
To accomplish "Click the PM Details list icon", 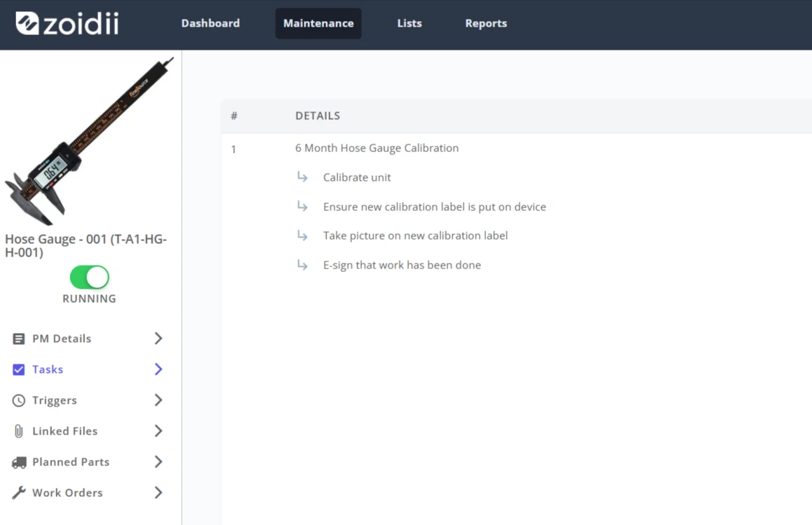I will 19,339.
